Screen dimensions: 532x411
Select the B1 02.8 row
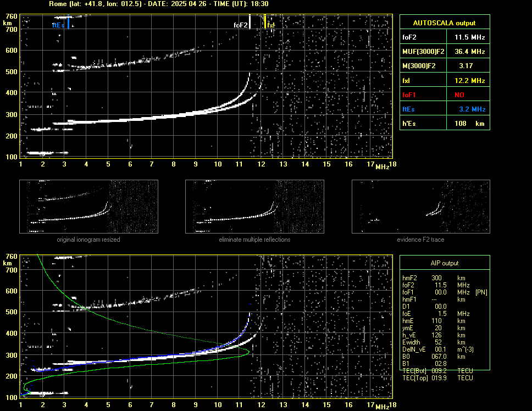(424, 364)
